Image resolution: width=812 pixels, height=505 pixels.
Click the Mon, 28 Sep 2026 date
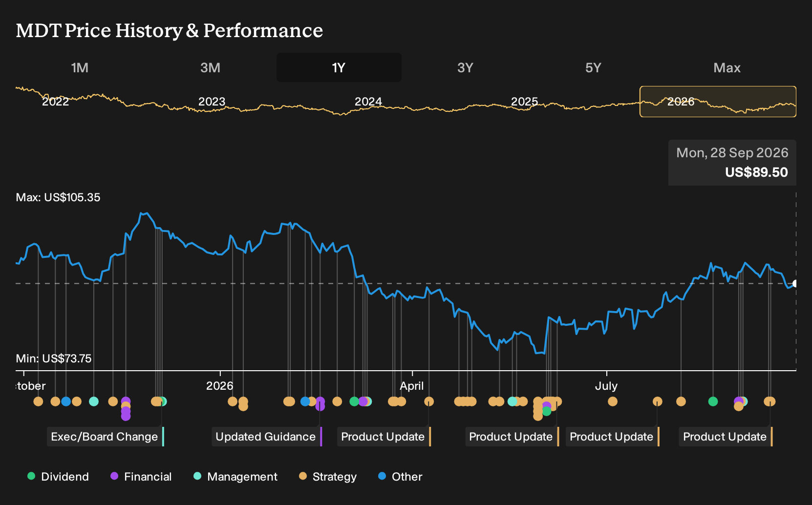(x=732, y=152)
